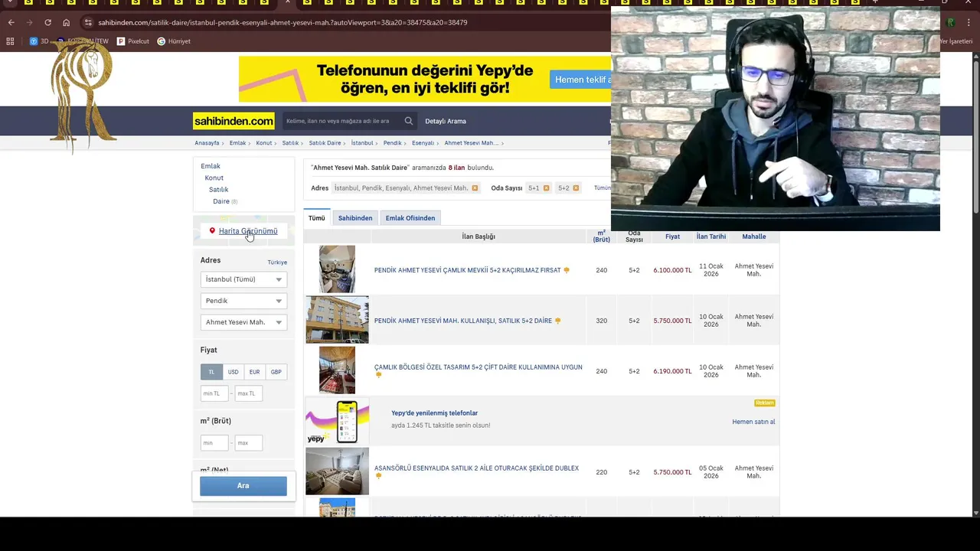980x551 pixels.
Task: Remove the address filter tag
Action: [x=475, y=188]
